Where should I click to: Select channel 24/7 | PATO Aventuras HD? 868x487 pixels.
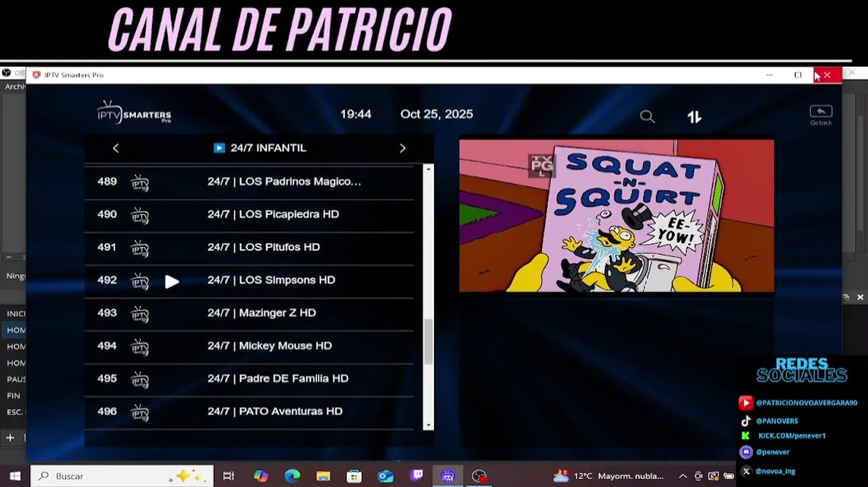(249, 411)
